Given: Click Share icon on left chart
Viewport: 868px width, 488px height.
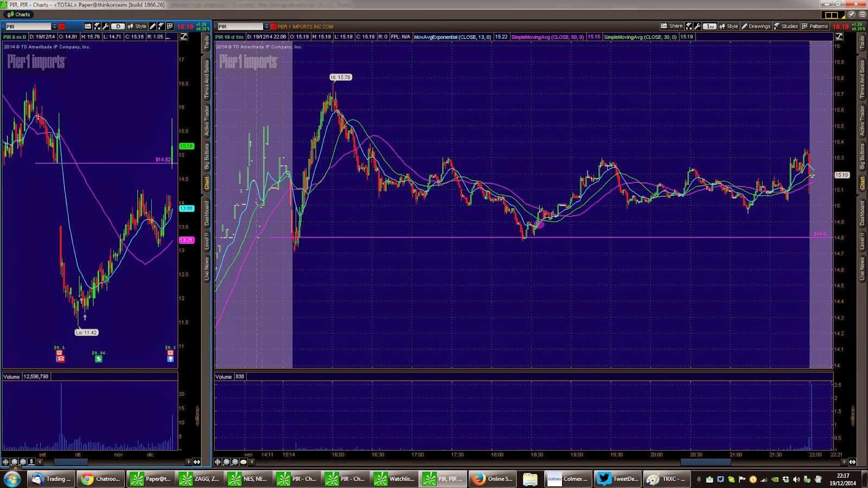Looking at the screenshot, I should tap(88, 26).
